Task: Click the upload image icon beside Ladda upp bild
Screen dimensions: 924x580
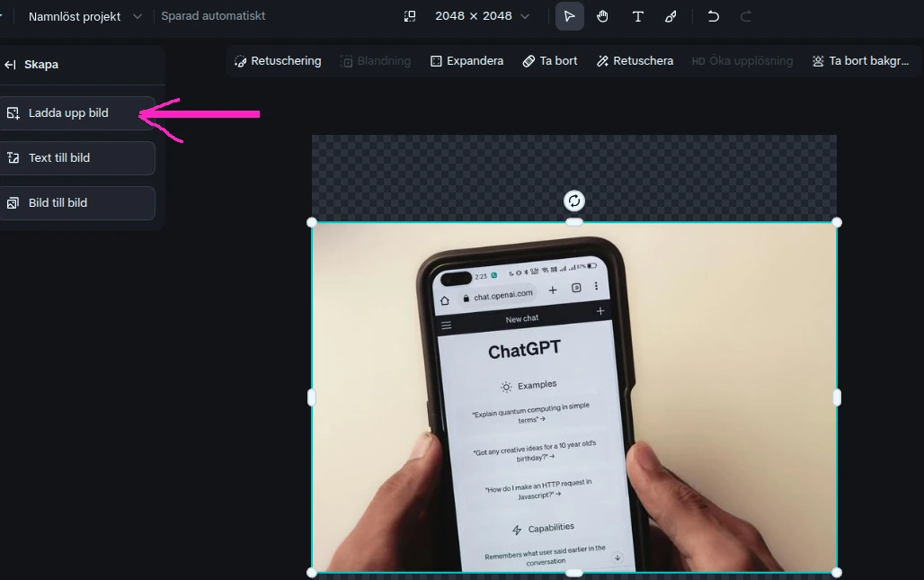Action: 13,113
